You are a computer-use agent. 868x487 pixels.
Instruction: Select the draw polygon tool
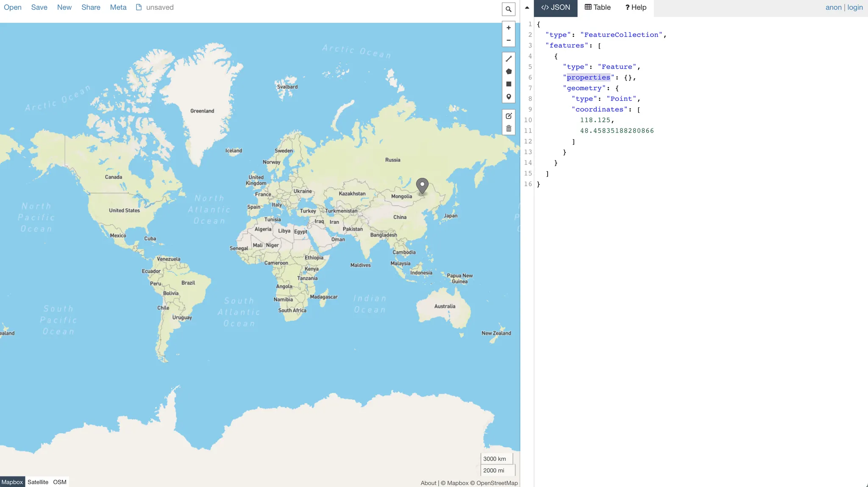509,72
